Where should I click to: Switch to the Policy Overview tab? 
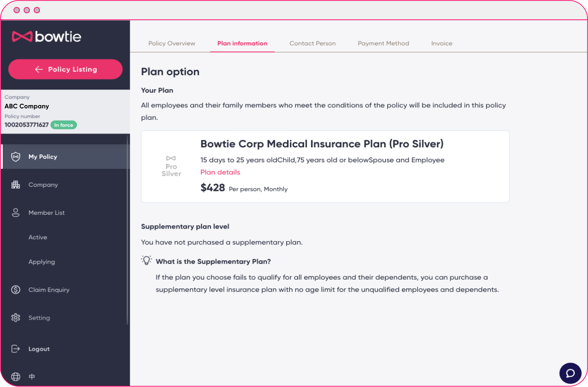pyautogui.click(x=172, y=43)
